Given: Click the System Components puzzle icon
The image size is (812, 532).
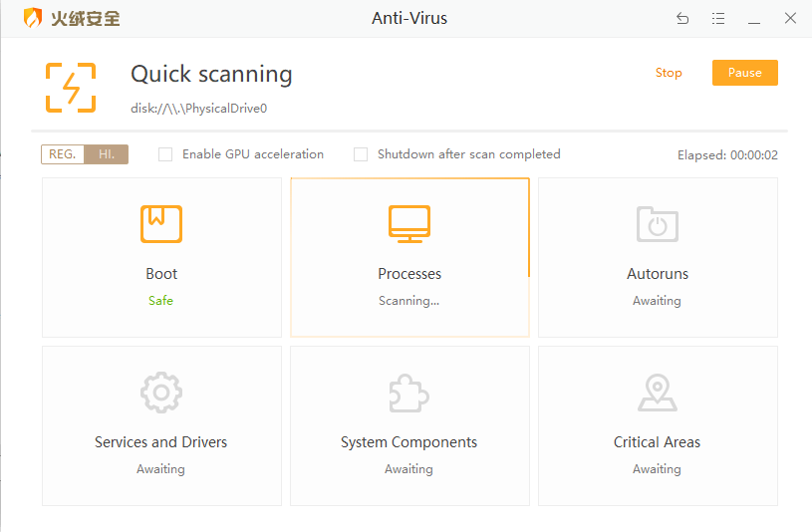Looking at the screenshot, I should (409, 393).
